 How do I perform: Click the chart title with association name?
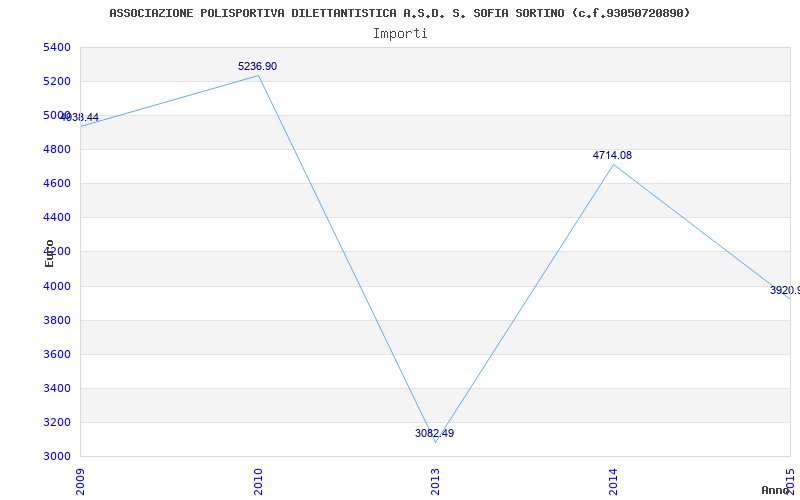click(399, 13)
